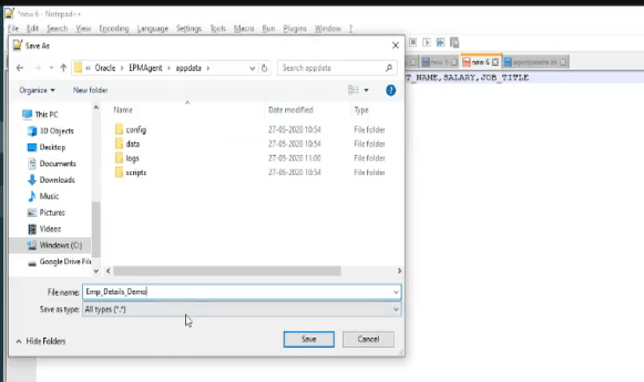Open the Run menu
This screenshot has height=382, width=644.
pyautogui.click(x=269, y=28)
